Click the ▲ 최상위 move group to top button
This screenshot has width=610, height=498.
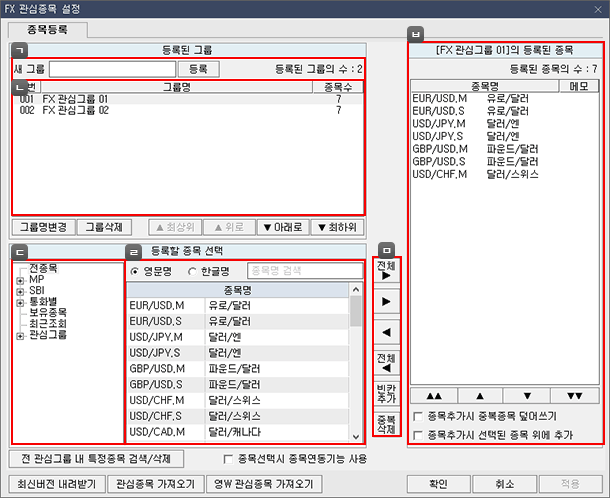(x=175, y=227)
